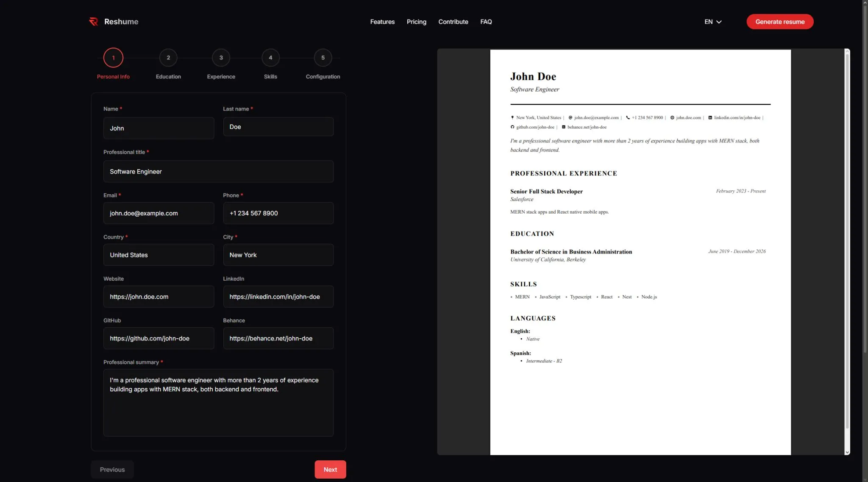Open the FAQ link
Viewport: 868px width, 482px height.
click(x=486, y=22)
